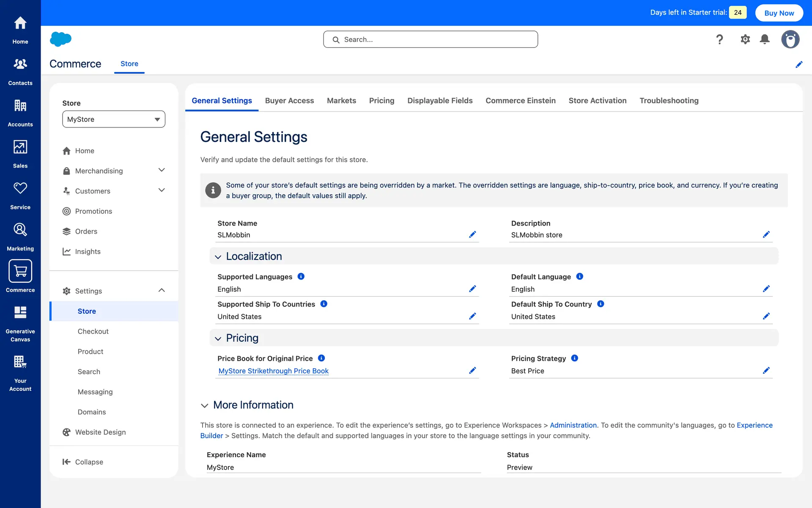Edit the Store Name field pencil
Screen dimensions: 812x508
tap(472, 235)
